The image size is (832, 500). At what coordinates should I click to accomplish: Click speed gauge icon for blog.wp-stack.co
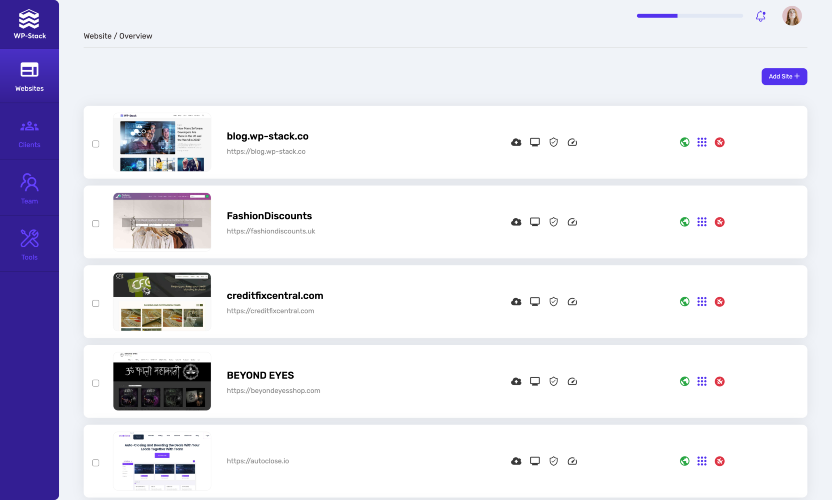[x=572, y=142]
